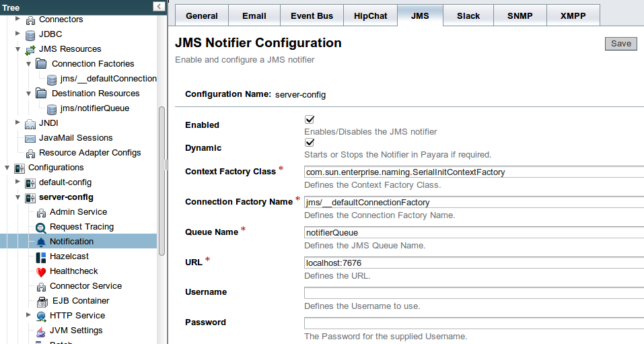Click the Configurations icon
Viewport: 644px width, 344px height.
(20, 168)
